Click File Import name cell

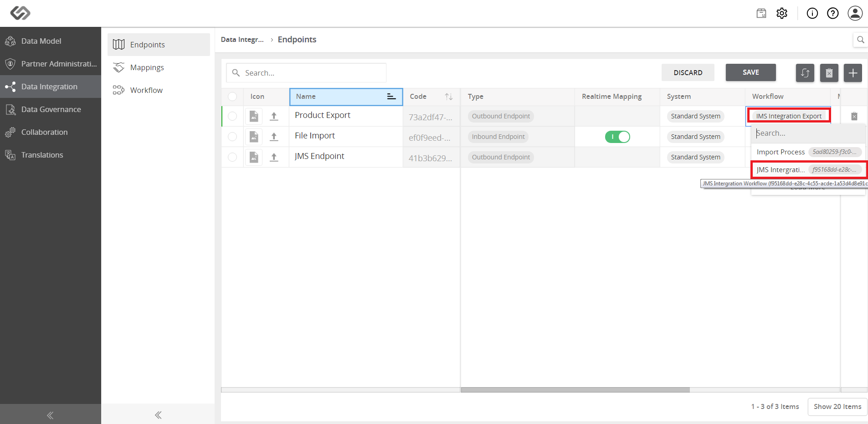(x=346, y=136)
